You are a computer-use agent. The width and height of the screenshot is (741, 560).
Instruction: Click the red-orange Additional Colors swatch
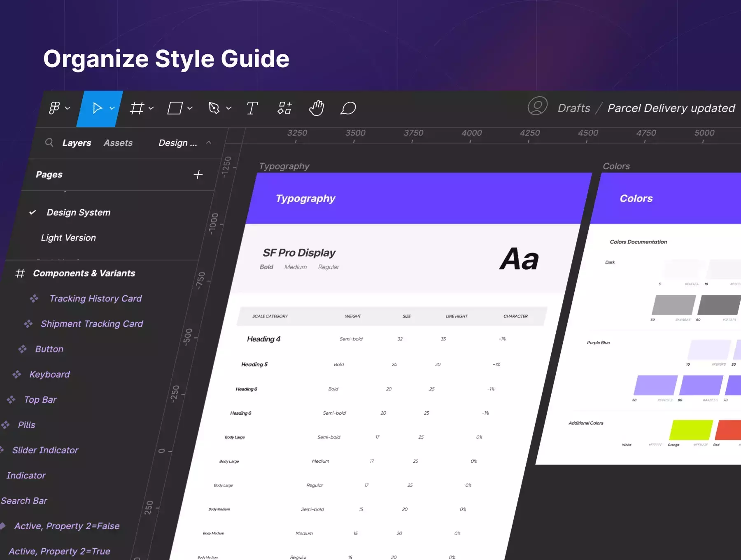coord(728,430)
